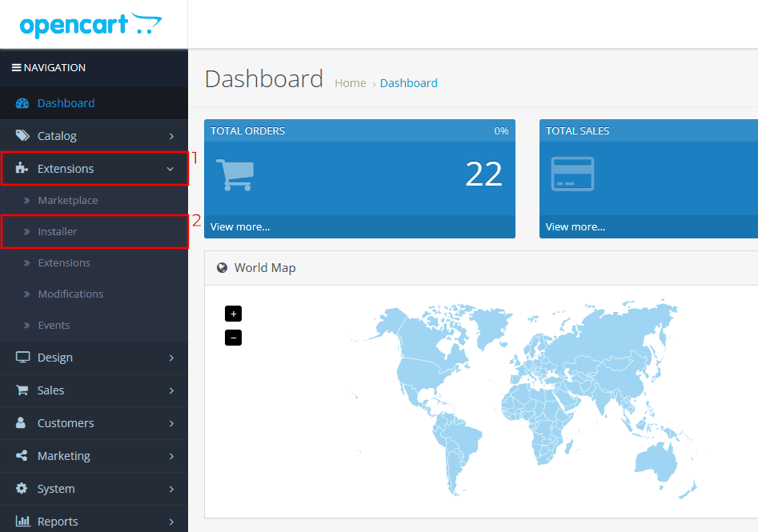Open the System gear icon
This screenshot has width=758, height=532.
point(22,488)
